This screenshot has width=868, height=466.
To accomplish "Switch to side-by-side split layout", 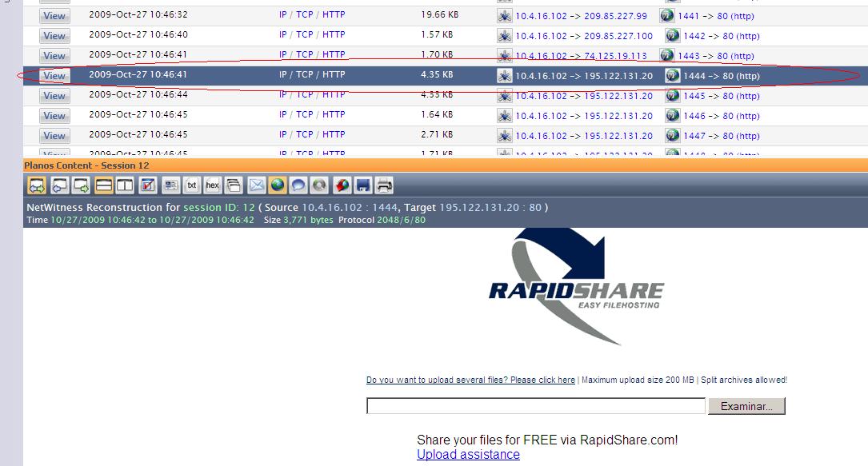I will pyautogui.click(x=125, y=185).
